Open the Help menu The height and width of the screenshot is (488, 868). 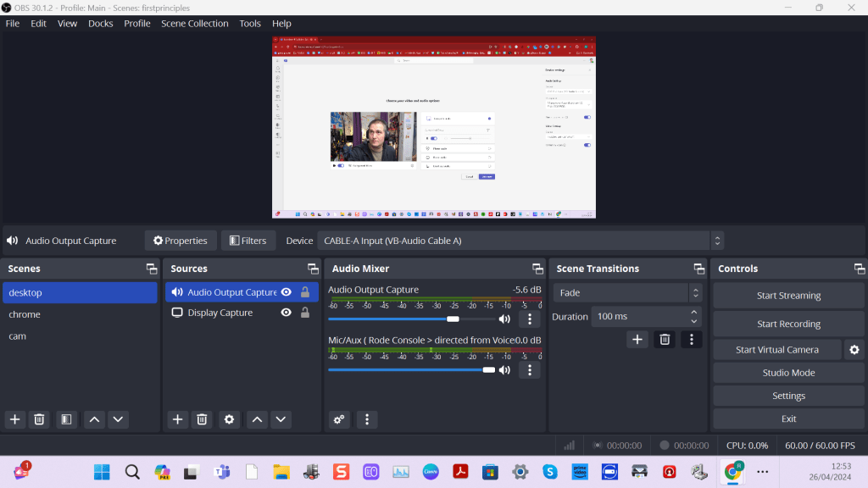pyautogui.click(x=281, y=23)
